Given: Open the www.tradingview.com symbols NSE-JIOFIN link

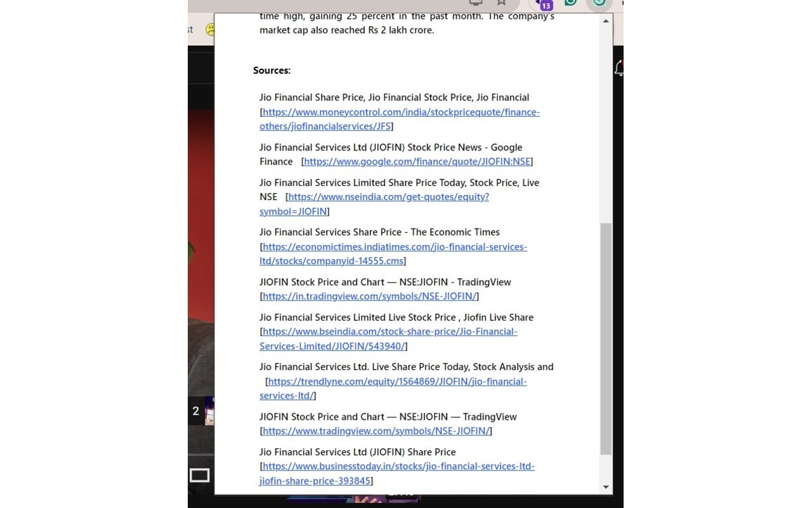Looking at the screenshot, I should click(x=376, y=431).
